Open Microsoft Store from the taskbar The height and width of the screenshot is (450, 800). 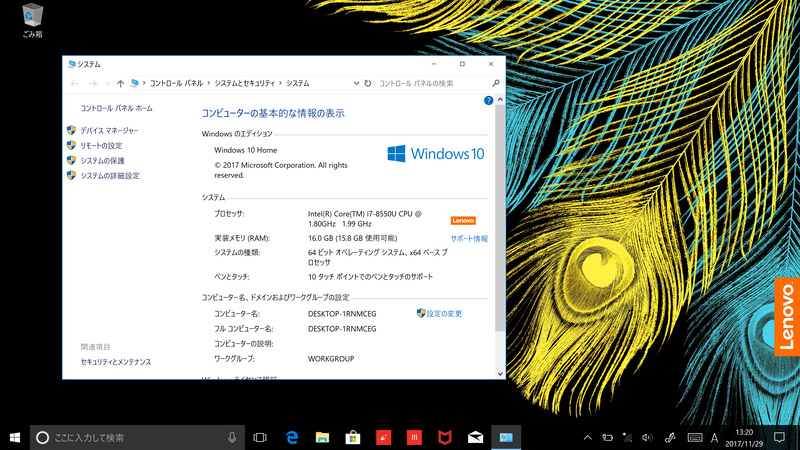pos(353,437)
